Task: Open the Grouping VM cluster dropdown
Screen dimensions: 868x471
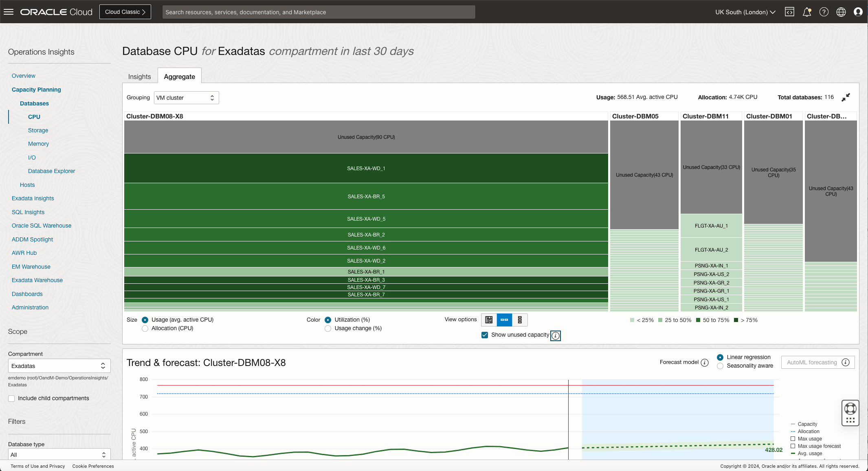Action: point(186,97)
